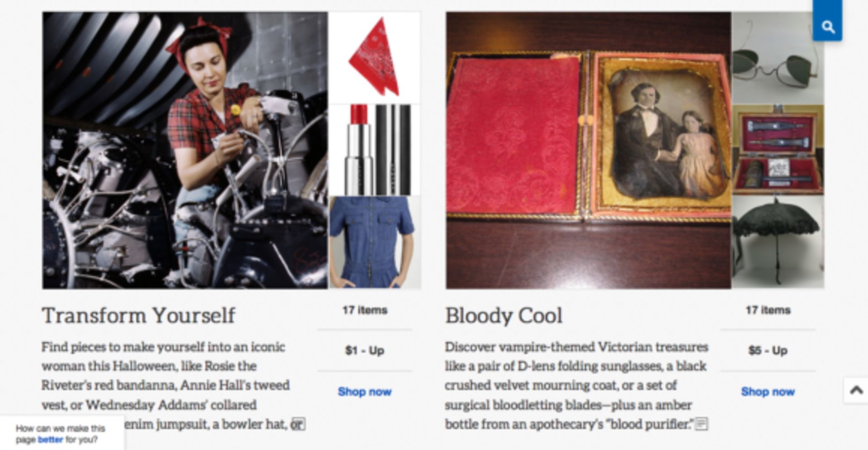The image size is (868, 450).
Task: Select the folding sunglasses thumbnail
Action: click(x=778, y=57)
